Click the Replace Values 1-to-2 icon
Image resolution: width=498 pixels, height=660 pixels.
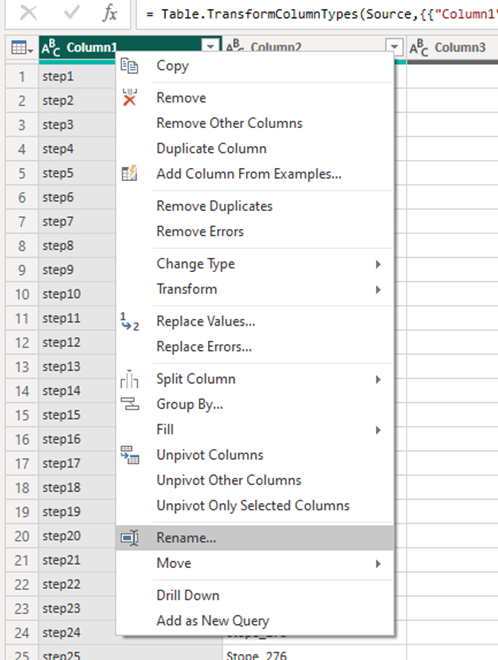pos(129,322)
